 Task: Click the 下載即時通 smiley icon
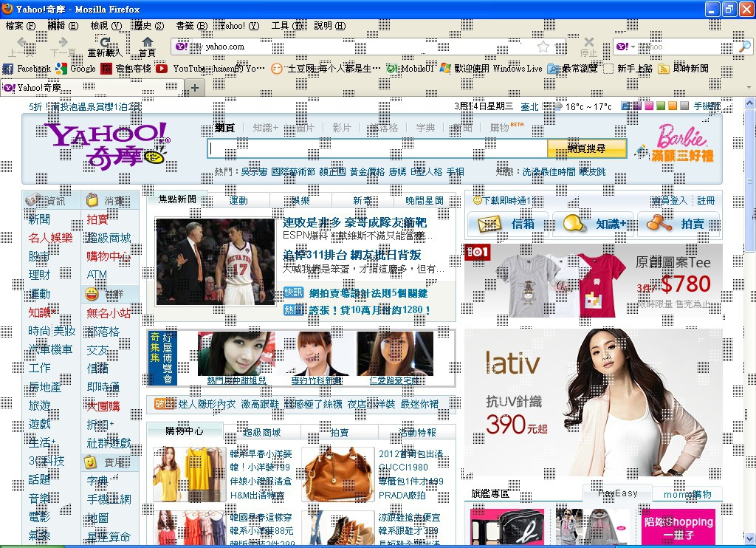(x=478, y=200)
